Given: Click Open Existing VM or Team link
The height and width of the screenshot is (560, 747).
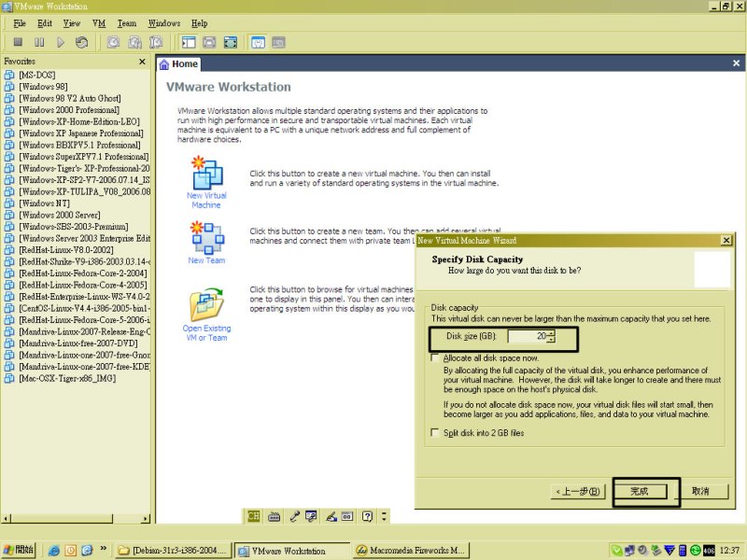Looking at the screenshot, I should (206, 333).
